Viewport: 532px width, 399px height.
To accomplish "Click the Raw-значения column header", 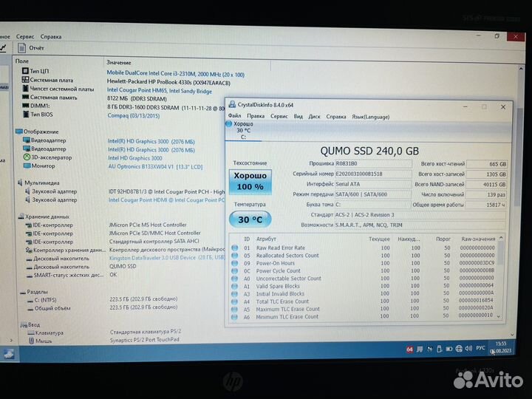I will pyautogui.click(x=478, y=239).
